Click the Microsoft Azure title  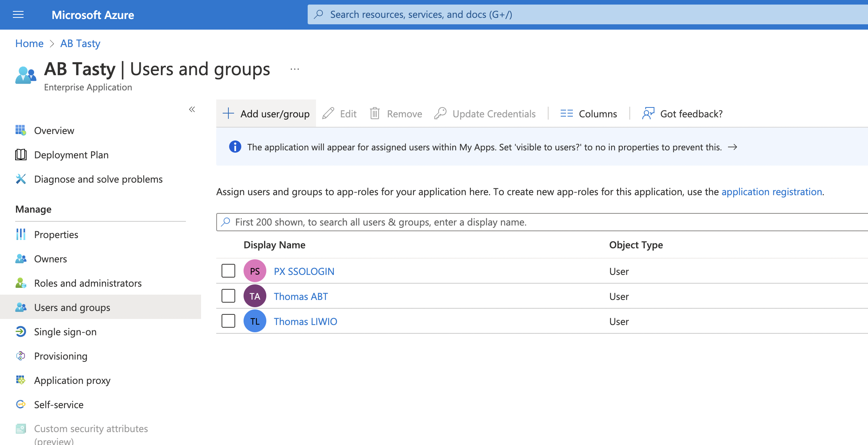pyautogui.click(x=93, y=15)
